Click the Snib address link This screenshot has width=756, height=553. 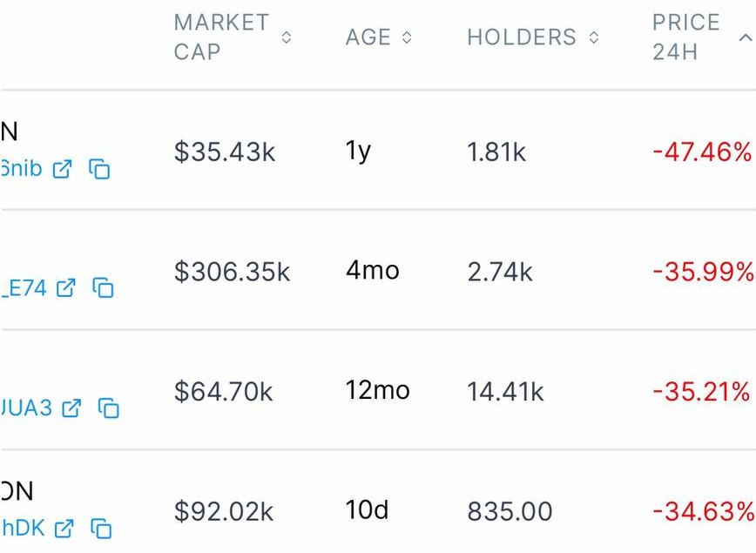pos(21,169)
